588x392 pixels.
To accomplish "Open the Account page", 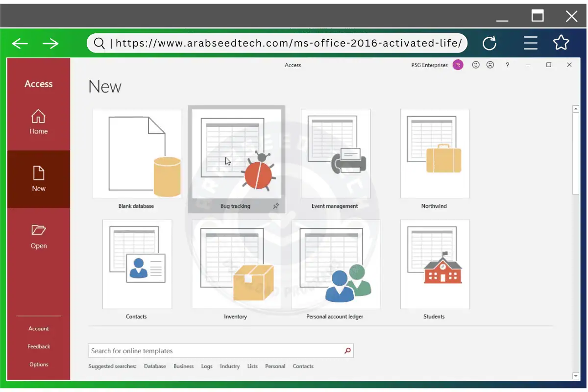I will [38, 329].
